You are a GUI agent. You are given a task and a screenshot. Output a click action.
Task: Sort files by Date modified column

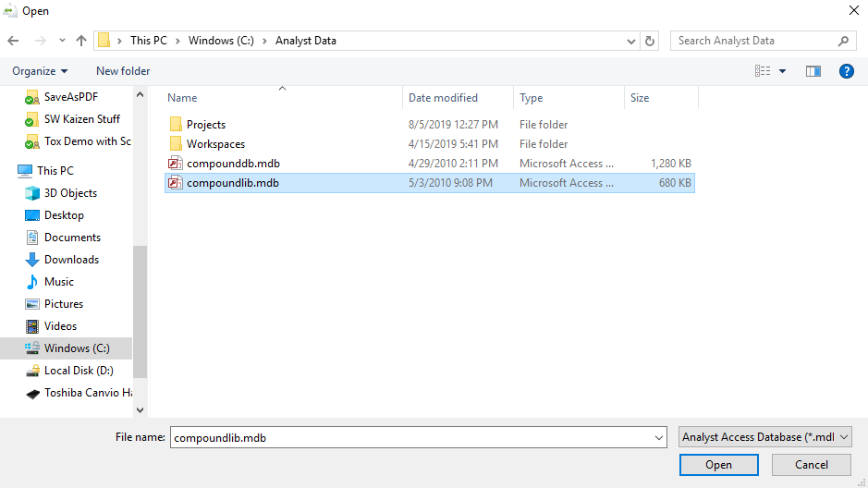coord(444,98)
